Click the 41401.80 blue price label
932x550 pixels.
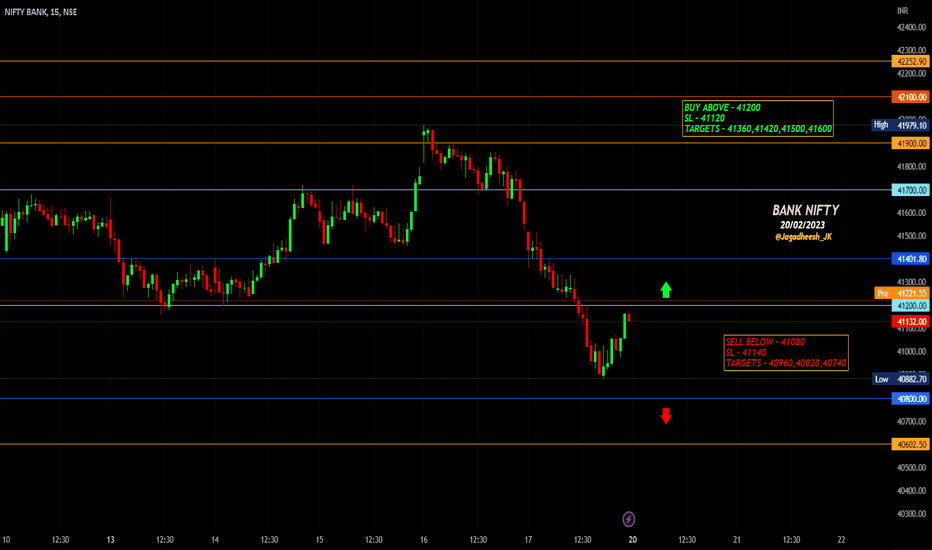tap(910, 259)
